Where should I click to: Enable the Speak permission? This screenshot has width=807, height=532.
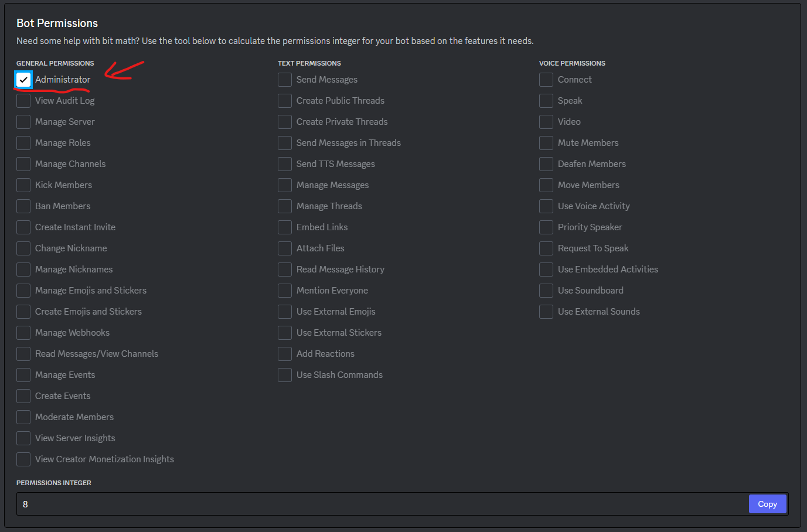[x=546, y=100]
